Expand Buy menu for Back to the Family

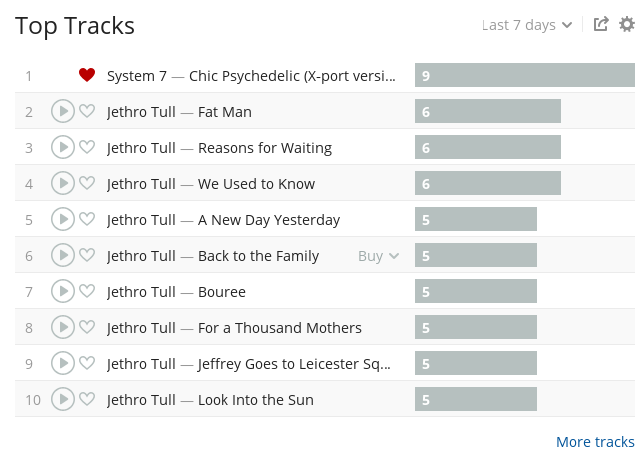click(378, 256)
